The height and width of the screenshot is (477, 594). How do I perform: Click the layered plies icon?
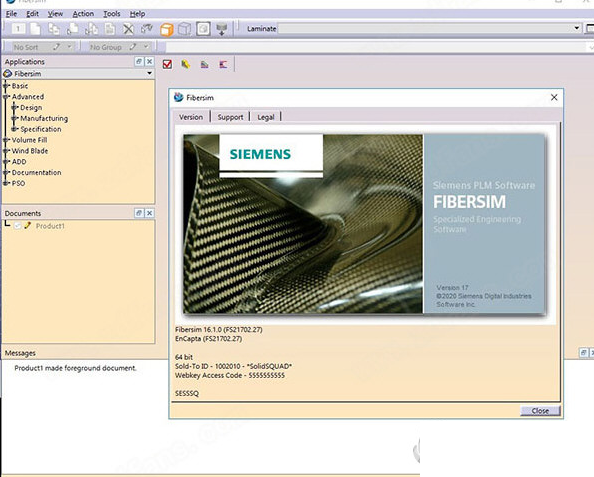click(x=205, y=64)
